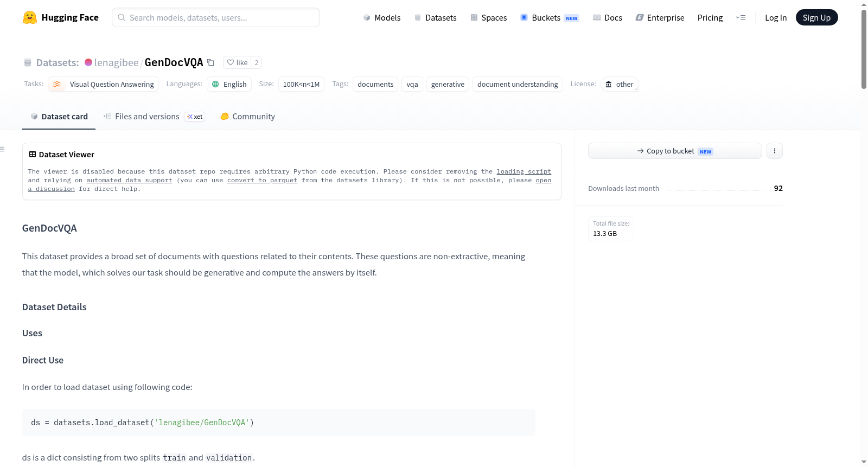The height and width of the screenshot is (467, 868).
Task: Click the Direct Use heading
Action: coord(43,360)
